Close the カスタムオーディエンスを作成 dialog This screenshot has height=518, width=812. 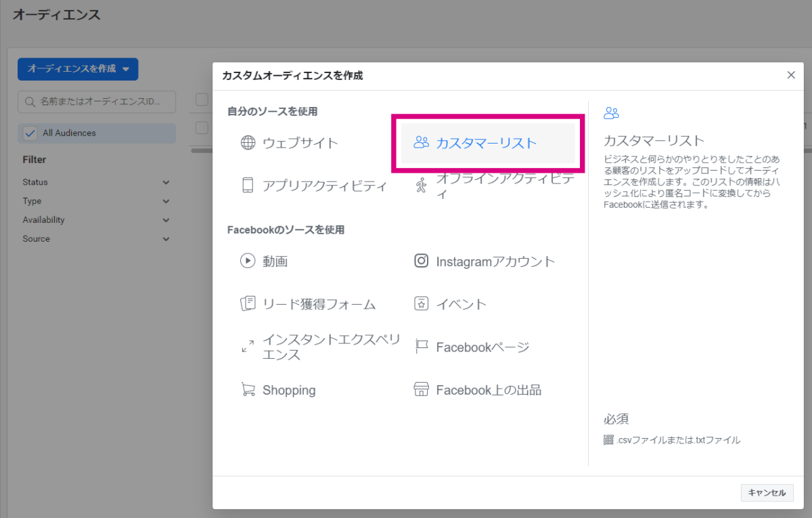click(791, 75)
